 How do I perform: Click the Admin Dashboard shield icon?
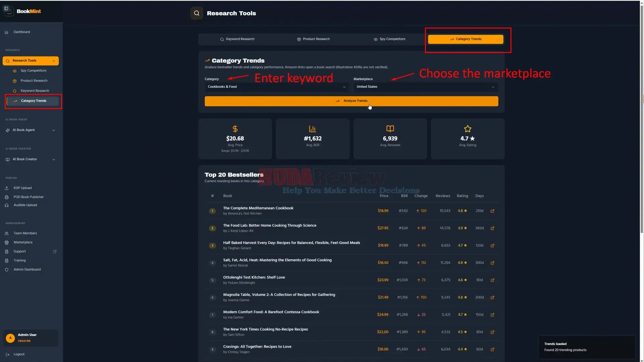[6, 270]
